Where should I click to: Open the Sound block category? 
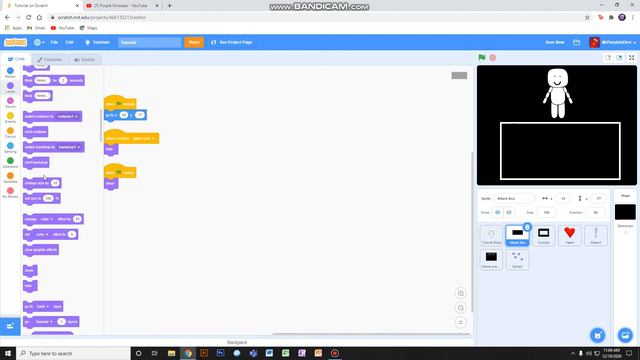10,102
